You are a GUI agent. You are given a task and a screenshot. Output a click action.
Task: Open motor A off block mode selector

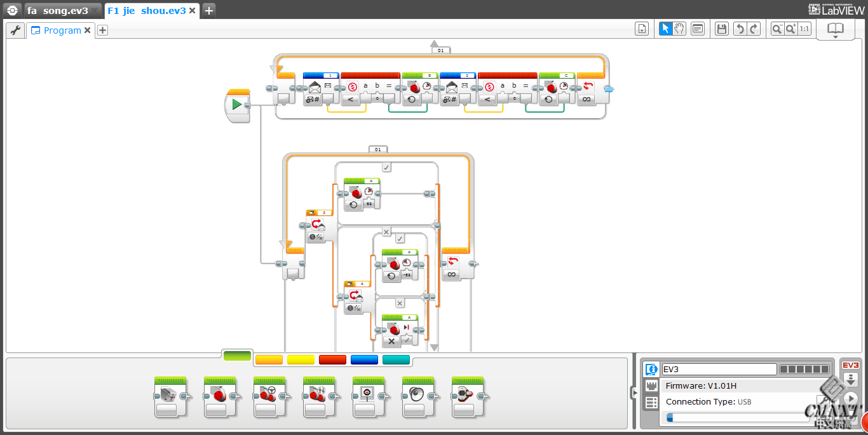pyautogui.click(x=391, y=341)
